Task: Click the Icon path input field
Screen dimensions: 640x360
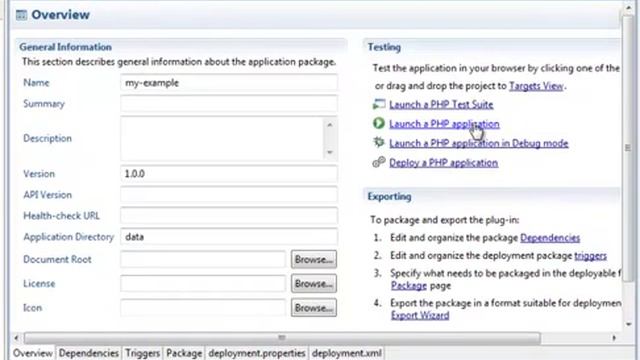Action: 203,308
